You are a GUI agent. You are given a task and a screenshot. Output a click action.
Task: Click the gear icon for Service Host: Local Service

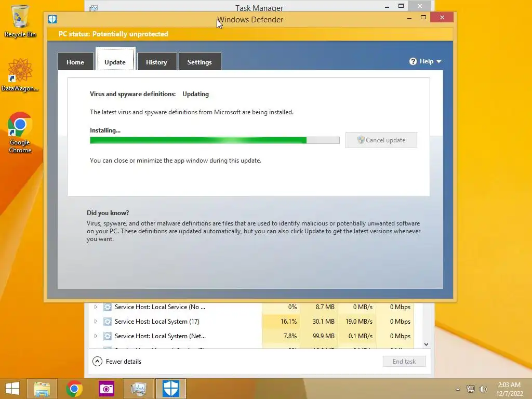click(108, 307)
